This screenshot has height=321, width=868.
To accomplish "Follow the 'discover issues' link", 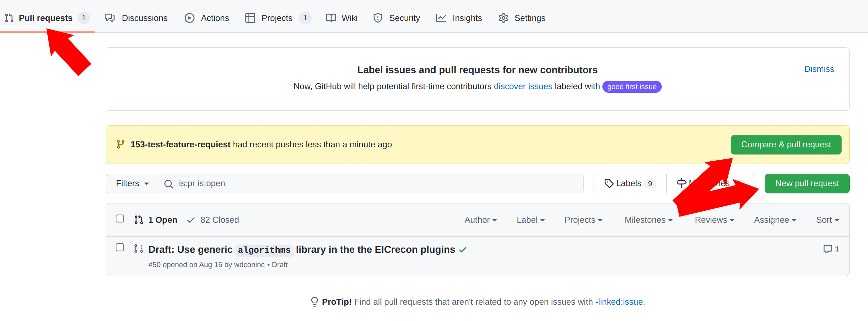I will tap(523, 86).
